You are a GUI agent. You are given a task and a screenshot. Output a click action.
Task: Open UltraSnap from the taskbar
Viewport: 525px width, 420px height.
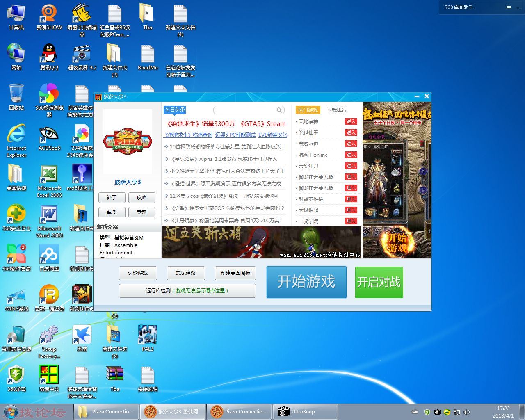305,412
